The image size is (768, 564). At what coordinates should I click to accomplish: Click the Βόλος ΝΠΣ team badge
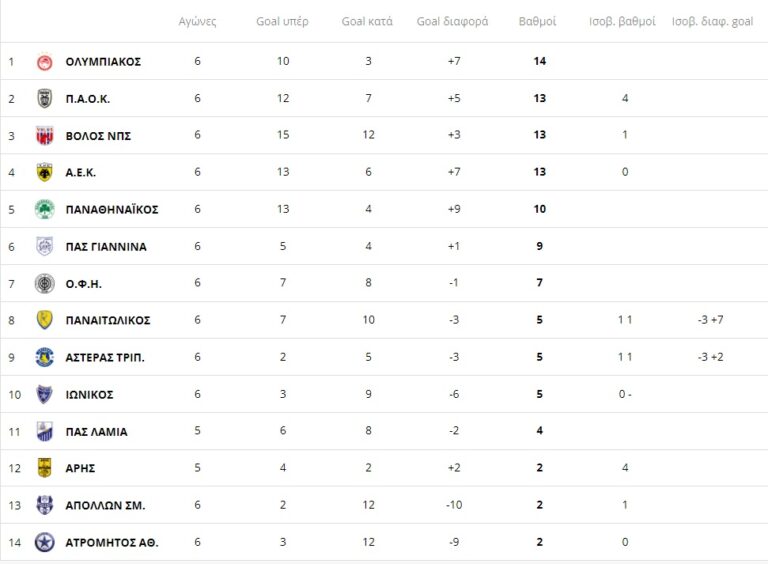44,136
